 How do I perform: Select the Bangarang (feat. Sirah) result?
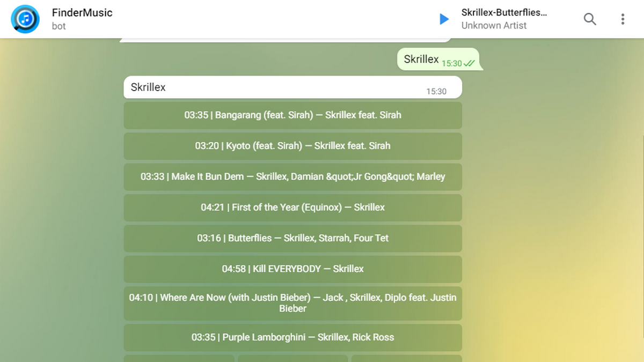coord(293,115)
